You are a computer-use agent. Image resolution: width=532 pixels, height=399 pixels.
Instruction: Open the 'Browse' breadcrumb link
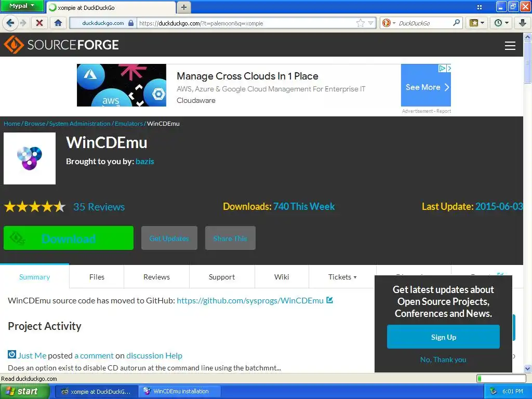tap(35, 124)
